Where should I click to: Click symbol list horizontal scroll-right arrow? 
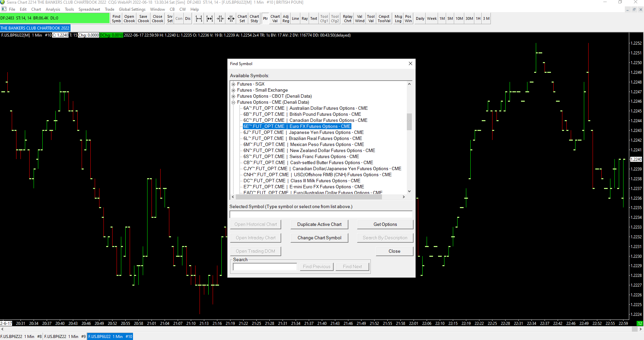coord(404,197)
